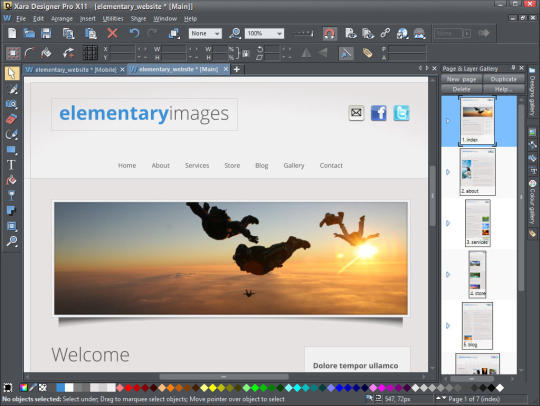The image size is (540, 406).
Task: Click the Twitter icon on the page
Action: click(x=401, y=113)
